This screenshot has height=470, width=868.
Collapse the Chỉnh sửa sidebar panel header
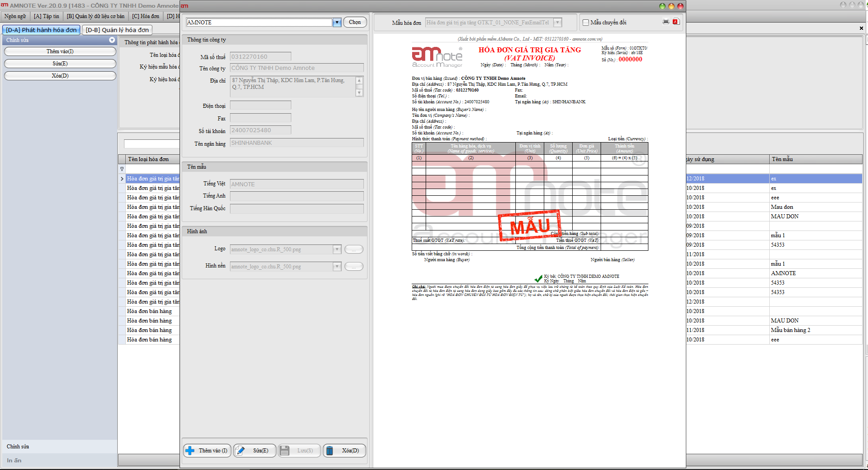[x=112, y=40]
